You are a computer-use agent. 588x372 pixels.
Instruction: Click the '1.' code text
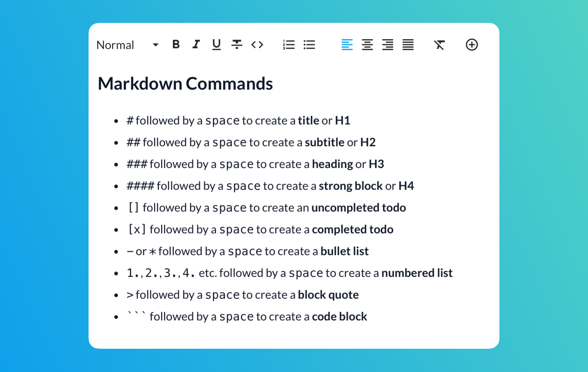[x=133, y=273]
